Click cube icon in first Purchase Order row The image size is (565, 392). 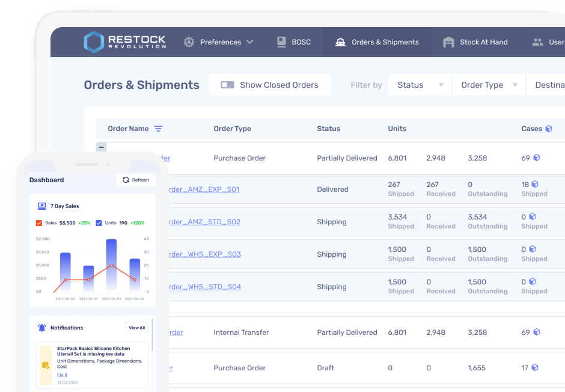click(x=537, y=158)
